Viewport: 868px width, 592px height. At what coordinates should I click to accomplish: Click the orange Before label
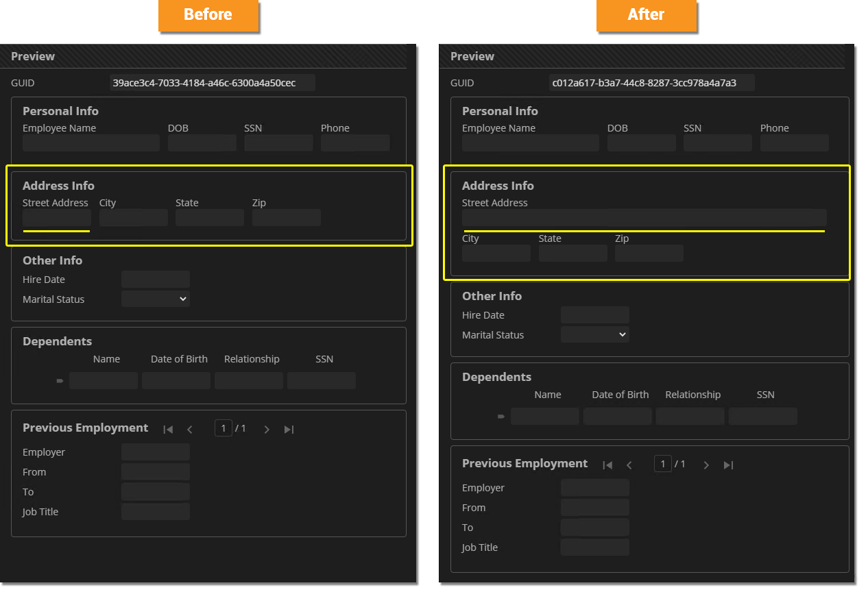pos(208,15)
